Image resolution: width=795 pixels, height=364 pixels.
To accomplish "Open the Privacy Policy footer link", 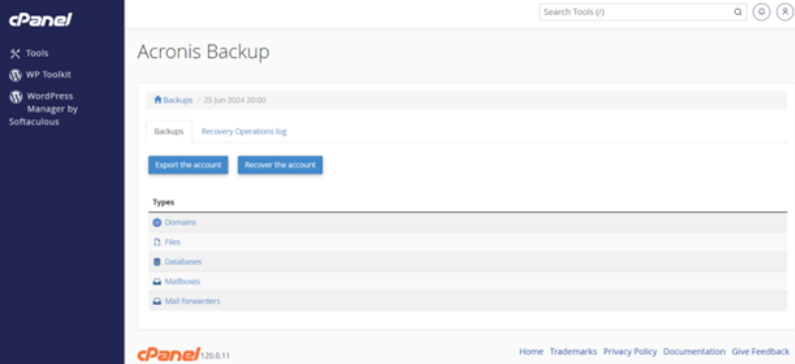I will click(x=630, y=351).
